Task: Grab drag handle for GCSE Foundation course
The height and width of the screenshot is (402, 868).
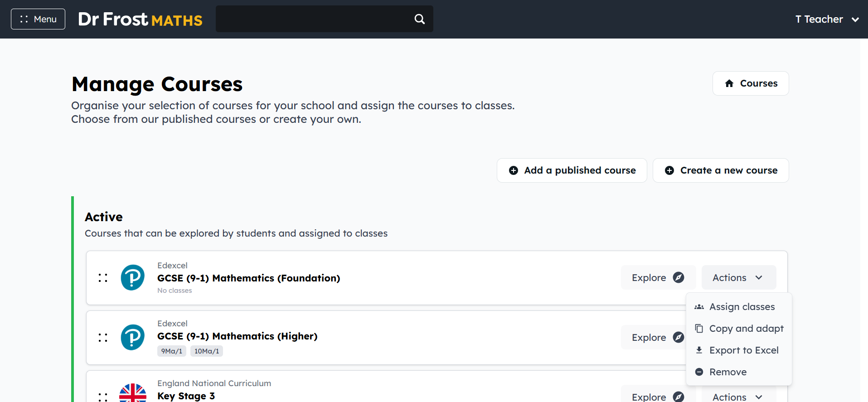Action: (103, 278)
